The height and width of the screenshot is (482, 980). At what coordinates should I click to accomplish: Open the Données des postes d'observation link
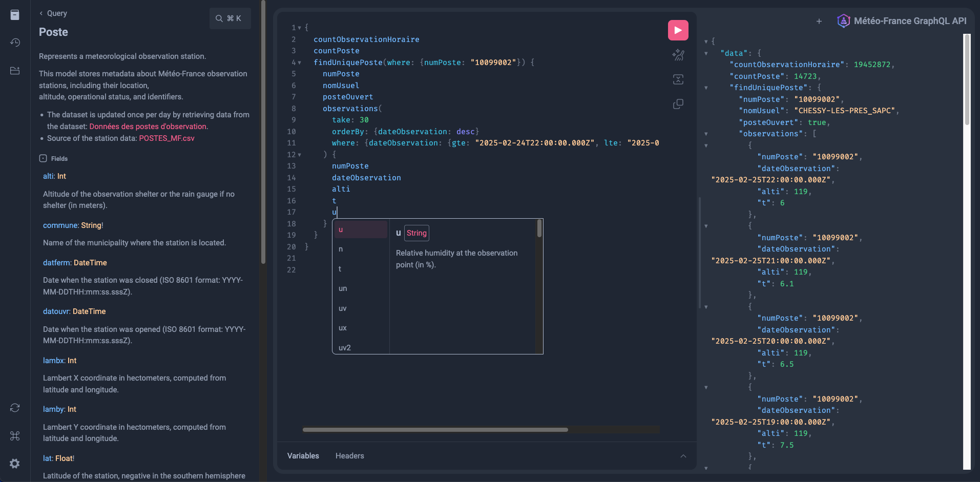click(x=148, y=127)
